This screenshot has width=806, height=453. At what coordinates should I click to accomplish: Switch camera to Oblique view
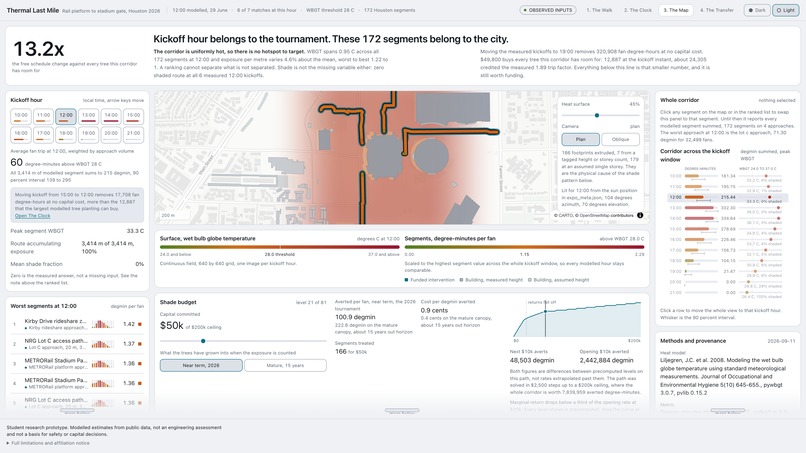(x=620, y=139)
